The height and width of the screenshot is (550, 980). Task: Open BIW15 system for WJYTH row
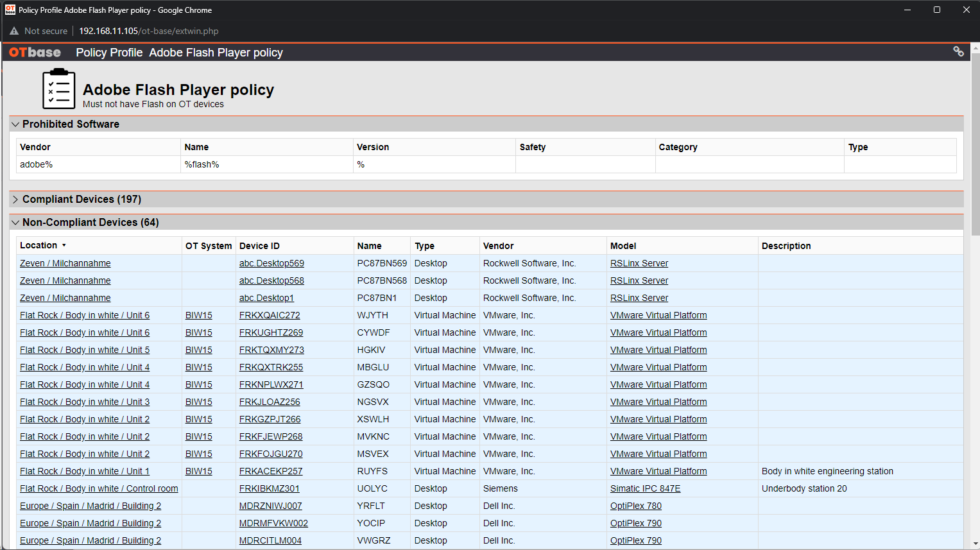tap(198, 315)
